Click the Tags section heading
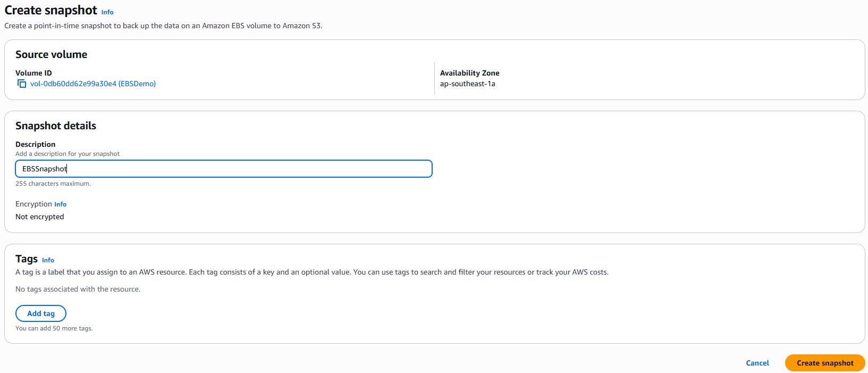Image resolution: width=868 pixels, height=373 pixels. 27,259
